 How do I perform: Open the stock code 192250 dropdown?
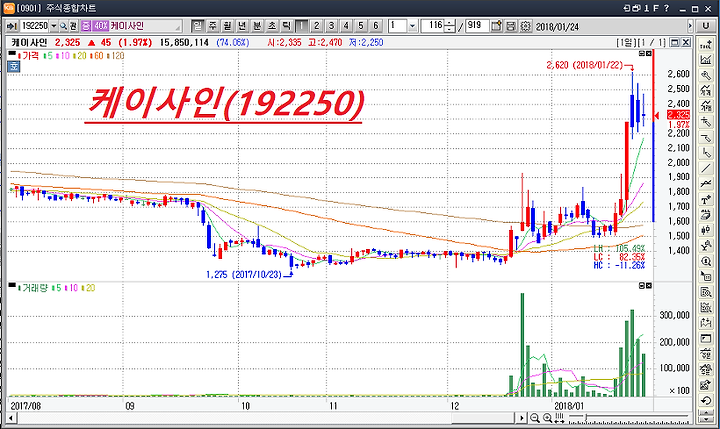tap(54, 26)
